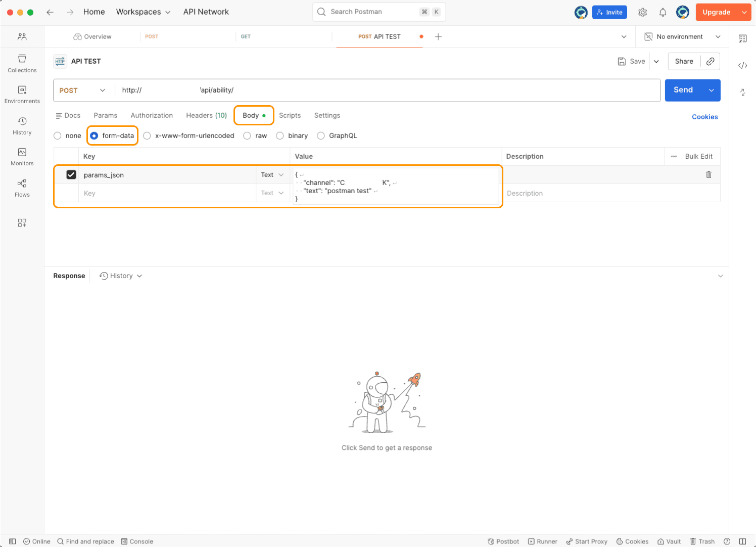Delete the params_json row
756x547 pixels.
(x=708, y=174)
